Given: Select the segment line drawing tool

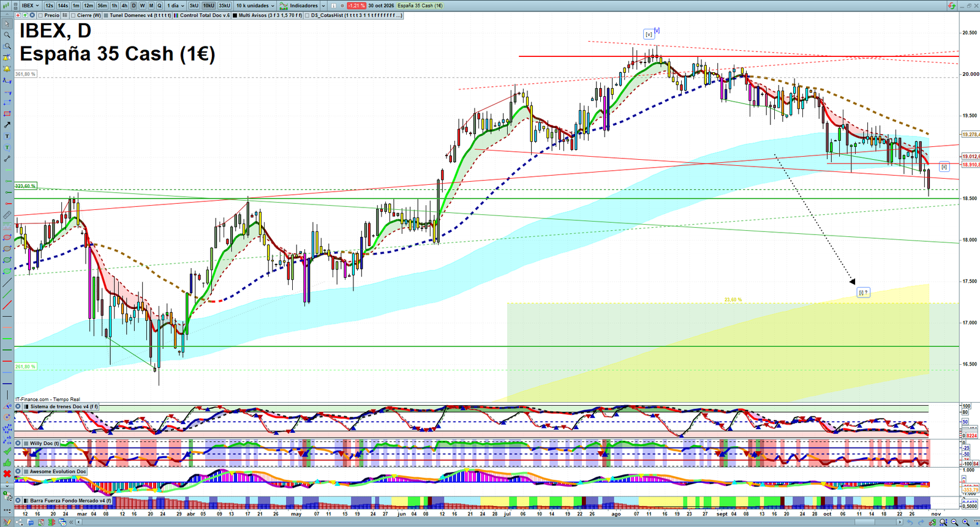Looking at the screenshot, I should coord(7,159).
